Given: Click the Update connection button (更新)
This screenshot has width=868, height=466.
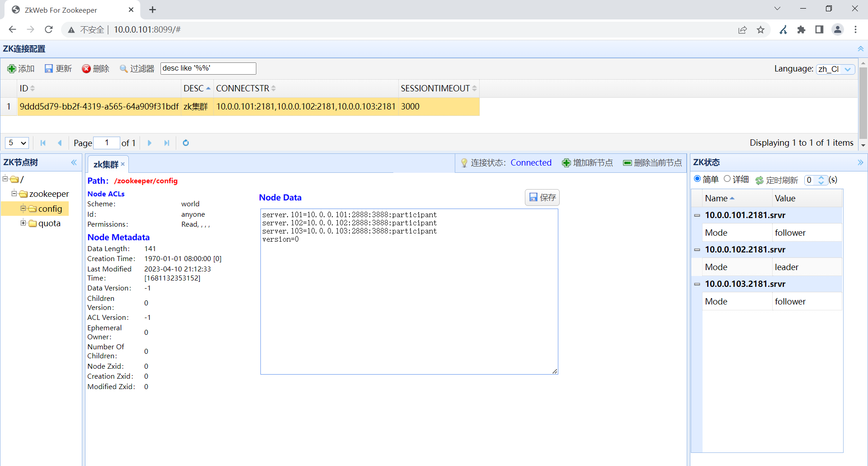Looking at the screenshot, I should (x=58, y=68).
